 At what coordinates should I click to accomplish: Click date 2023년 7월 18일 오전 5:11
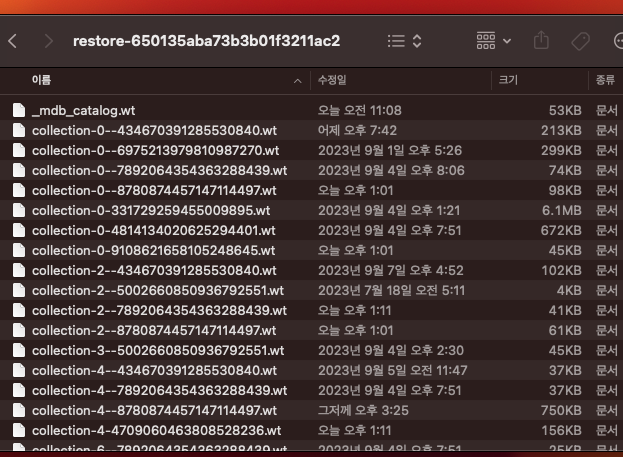(391, 290)
